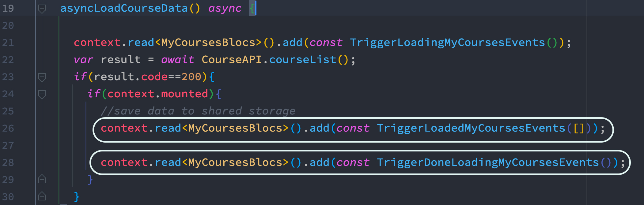Click the courseList method call

click(303, 60)
